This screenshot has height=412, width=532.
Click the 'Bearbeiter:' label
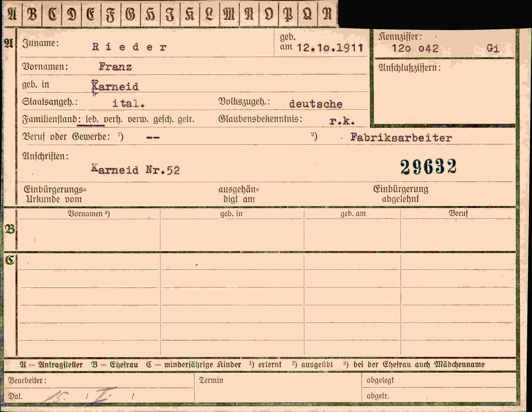pos(27,380)
